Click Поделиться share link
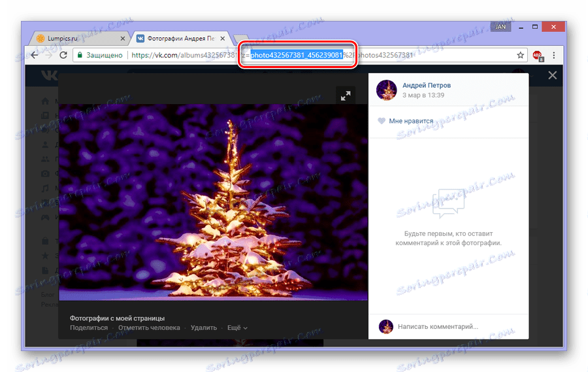 click(89, 328)
